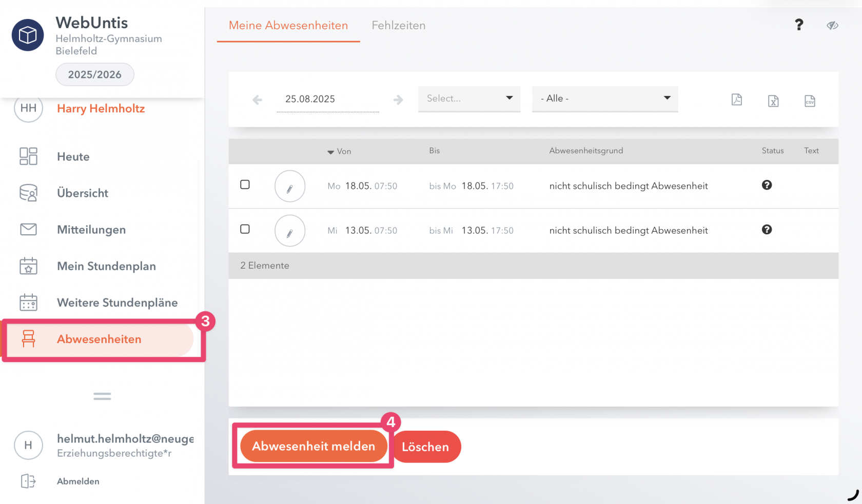The width and height of the screenshot is (862, 504).
Task: Open the - Alle - filter dropdown
Action: [605, 98]
